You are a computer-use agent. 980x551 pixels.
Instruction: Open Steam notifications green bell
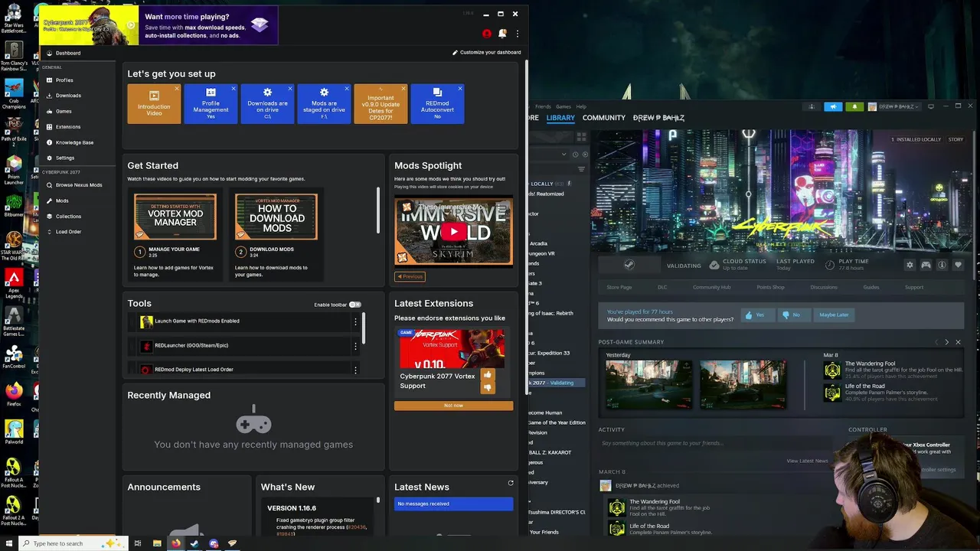click(x=854, y=106)
